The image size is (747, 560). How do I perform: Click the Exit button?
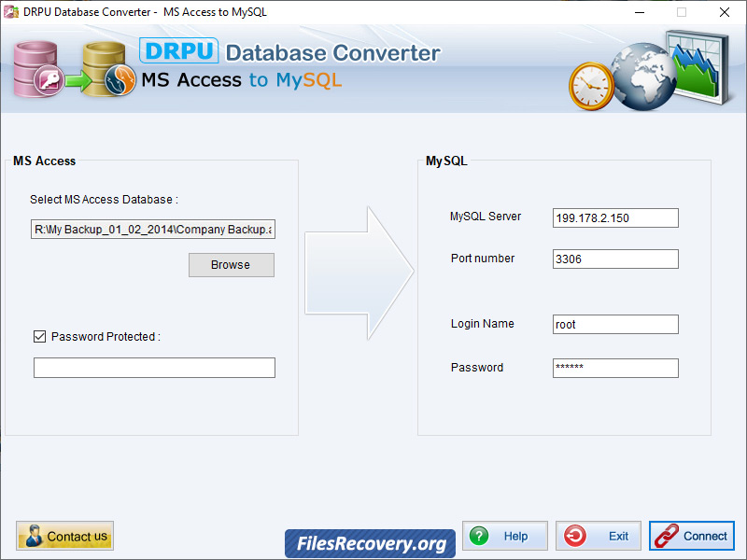click(599, 535)
